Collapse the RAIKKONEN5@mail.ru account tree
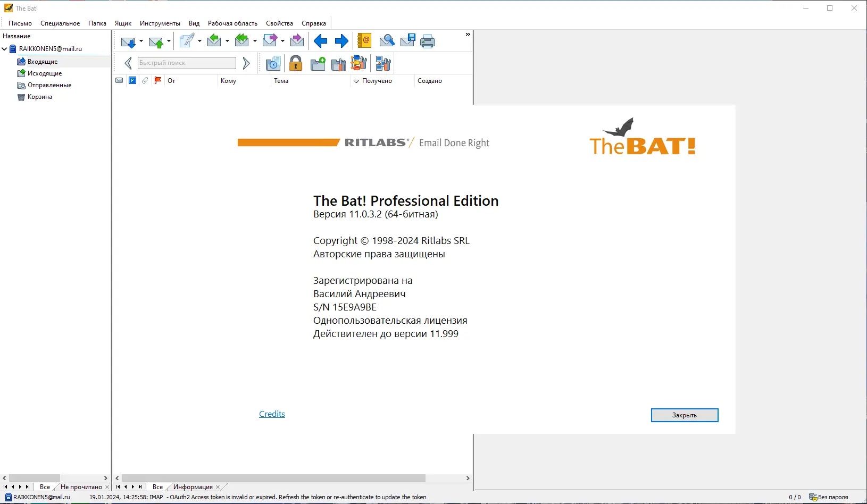Image resolution: width=867 pixels, height=504 pixels. pos(5,49)
